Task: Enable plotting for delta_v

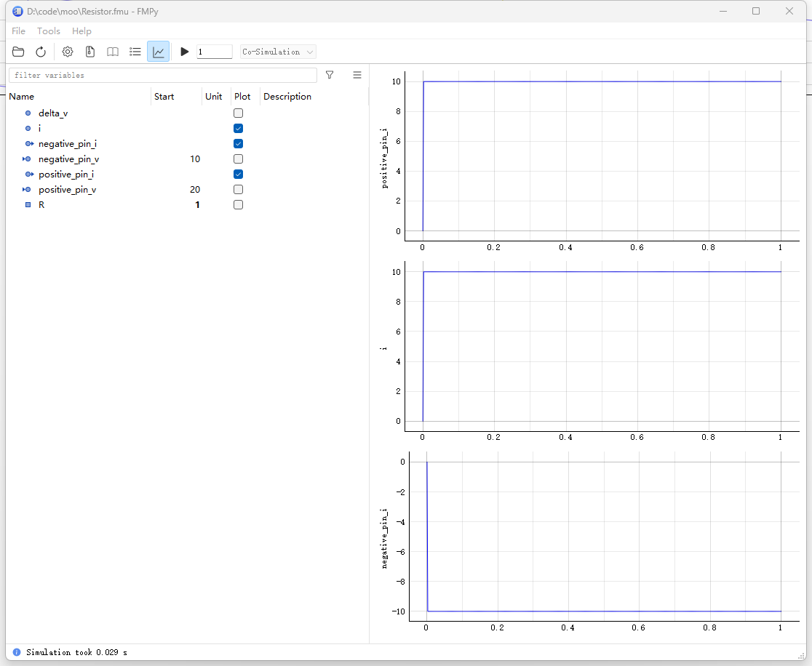Action: point(238,113)
